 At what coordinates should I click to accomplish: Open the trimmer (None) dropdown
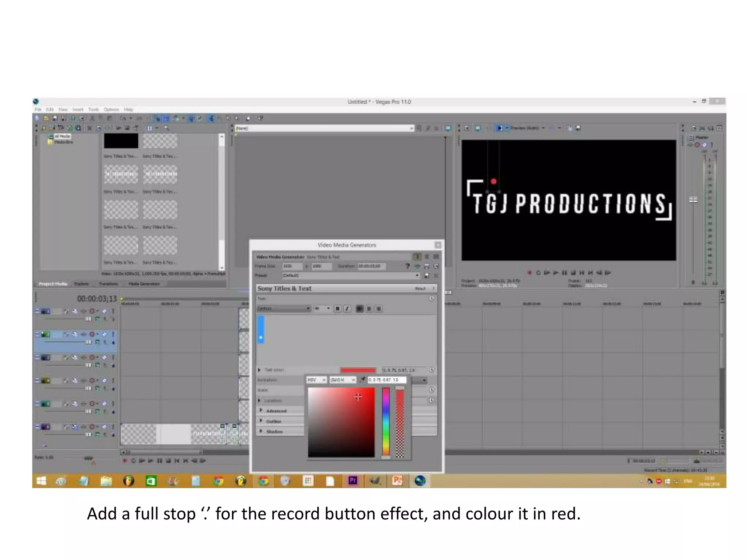(x=325, y=128)
